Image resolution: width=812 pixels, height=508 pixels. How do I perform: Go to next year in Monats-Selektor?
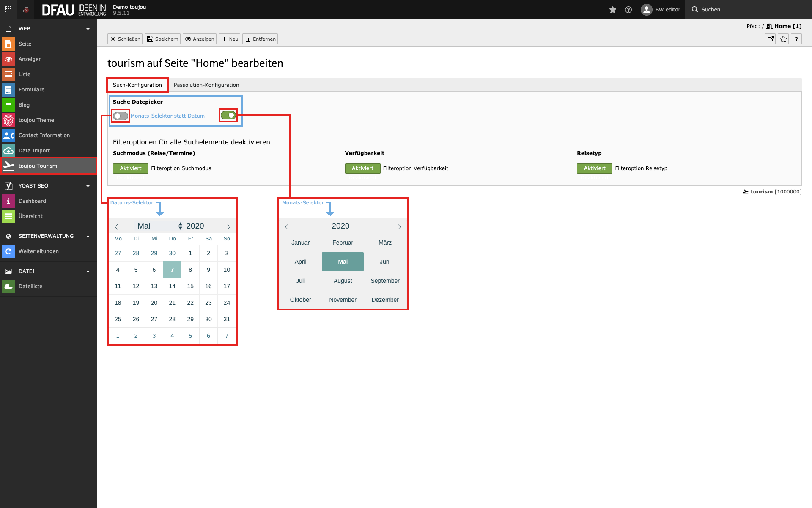[399, 227]
